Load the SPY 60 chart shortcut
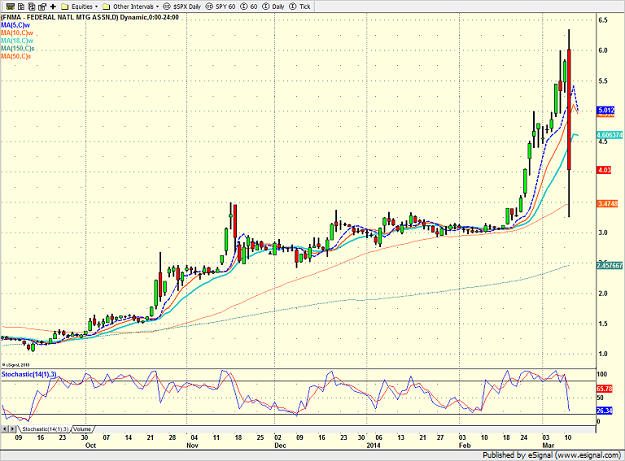 tap(220, 7)
